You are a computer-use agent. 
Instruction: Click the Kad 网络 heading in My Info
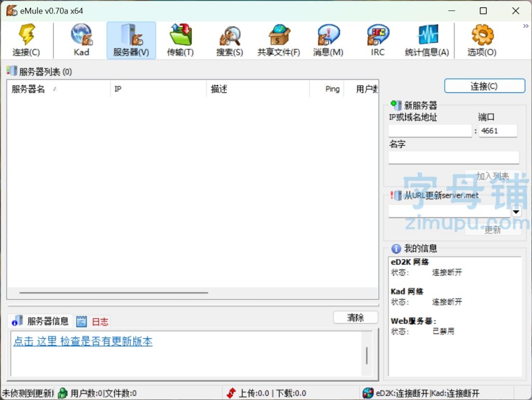[407, 291]
